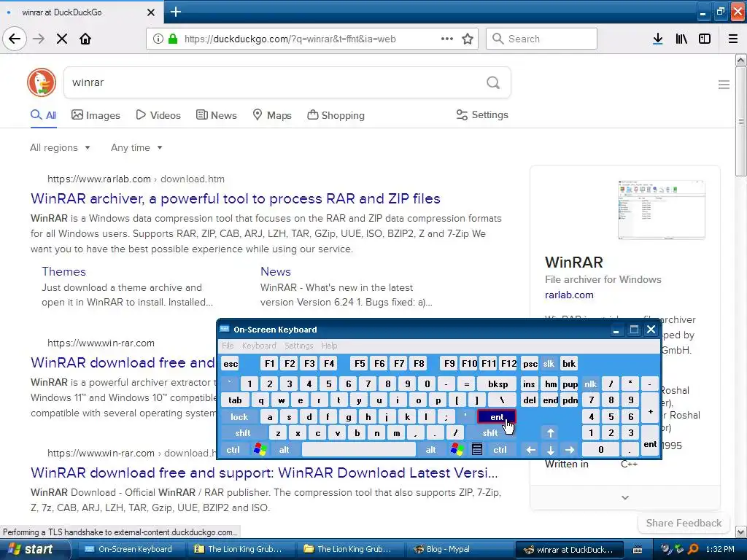Close the winrar at DuckDuckGo tab

pos(151,12)
